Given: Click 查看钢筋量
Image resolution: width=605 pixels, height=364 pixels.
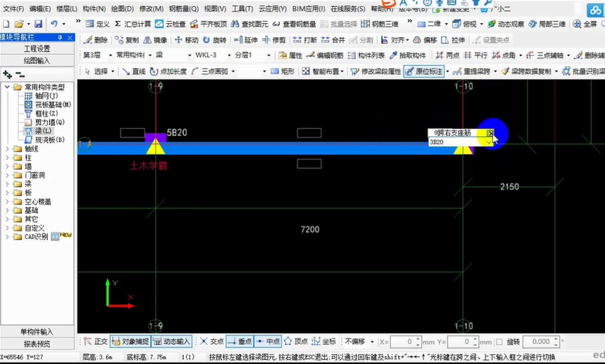Looking at the screenshot, I should (294, 24).
